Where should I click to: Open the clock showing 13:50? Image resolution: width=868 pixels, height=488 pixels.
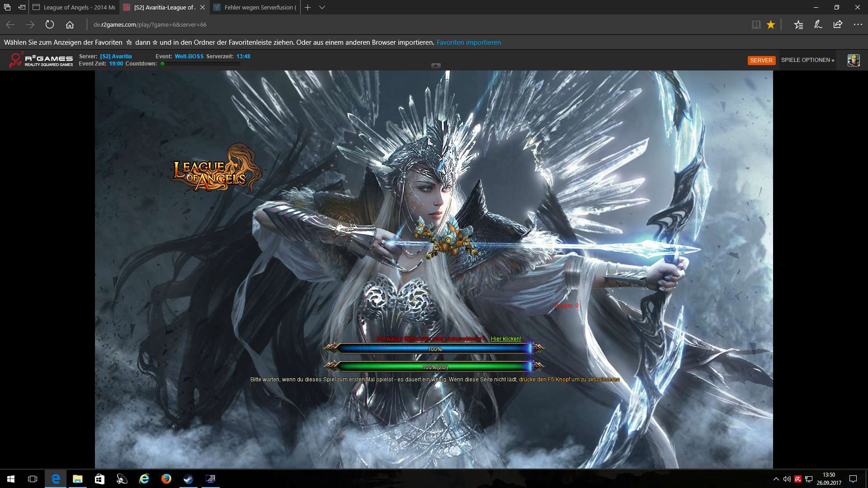[829, 479]
